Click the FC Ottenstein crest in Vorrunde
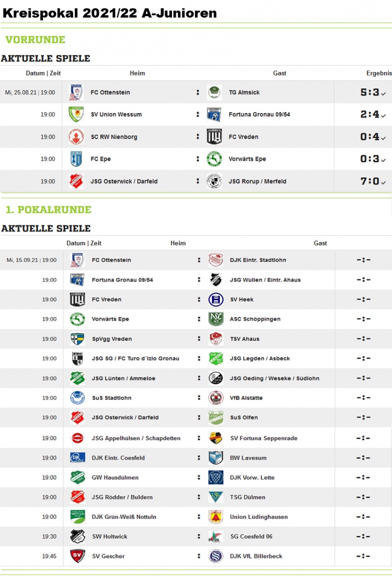The image size is (392, 577). [76, 93]
